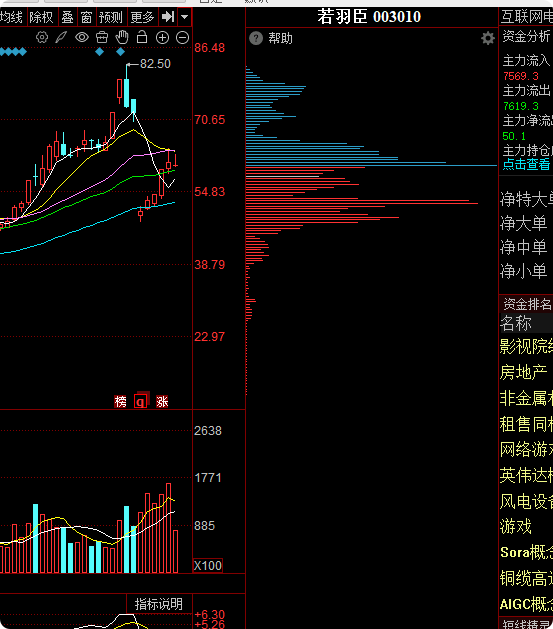Open the 预测 toolbar item
Screen dimensions: 553x629
coord(110,17)
